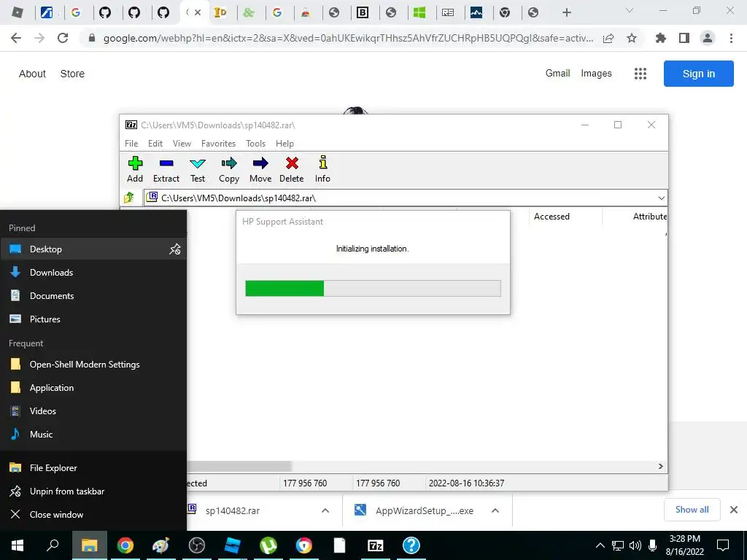Screen dimensions: 747x560
Task: Run the Test archive tool
Action: 198,169
